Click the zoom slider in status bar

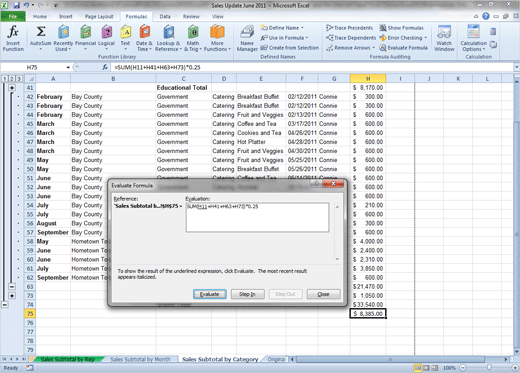[x=489, y=368]
